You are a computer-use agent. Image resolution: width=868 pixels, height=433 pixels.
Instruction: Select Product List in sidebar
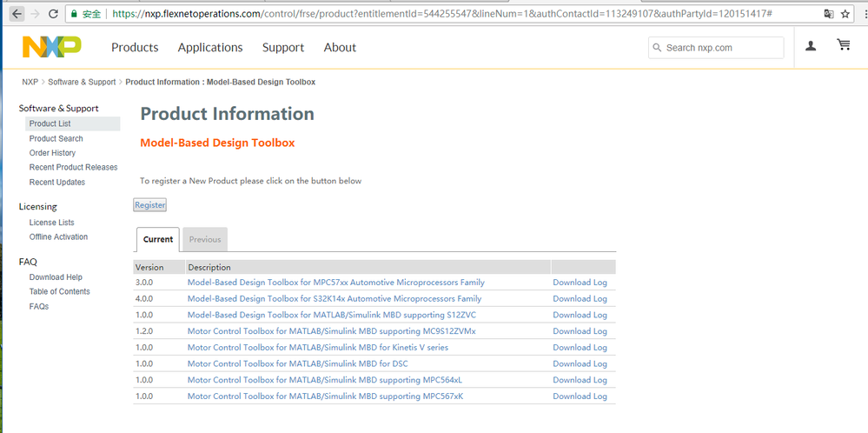tap(72, 123)
